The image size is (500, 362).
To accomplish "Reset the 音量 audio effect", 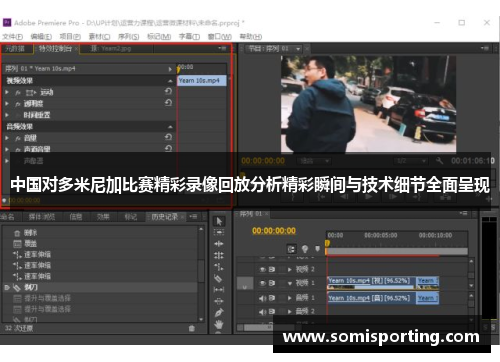I will pyautogui.click(x=168, y=137).
